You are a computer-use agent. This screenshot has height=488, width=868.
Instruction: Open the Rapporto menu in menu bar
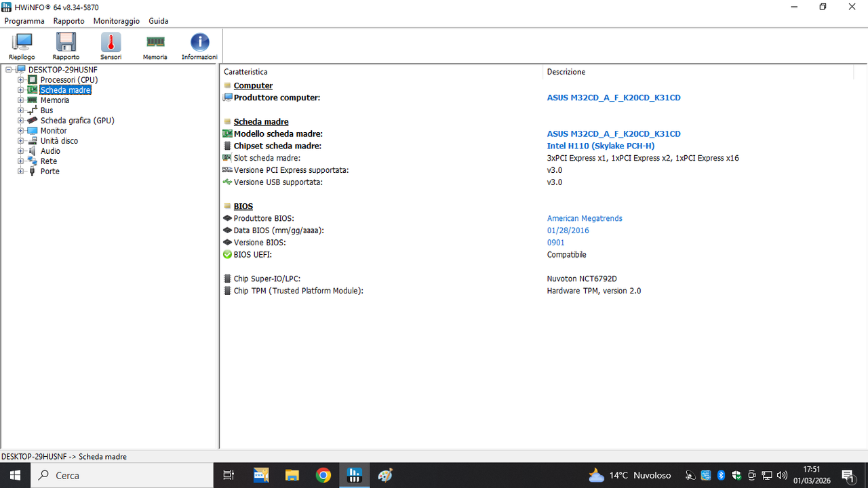tap(69, 21)
